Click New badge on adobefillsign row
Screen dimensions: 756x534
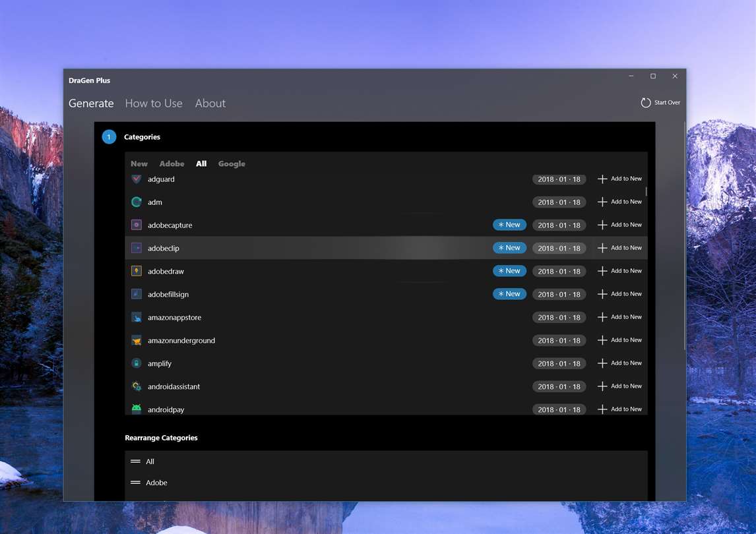[x=509, y=294]
